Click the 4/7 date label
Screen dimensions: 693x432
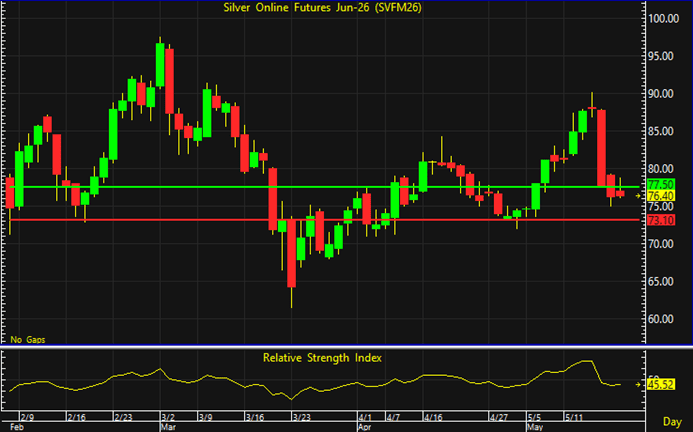393,417
